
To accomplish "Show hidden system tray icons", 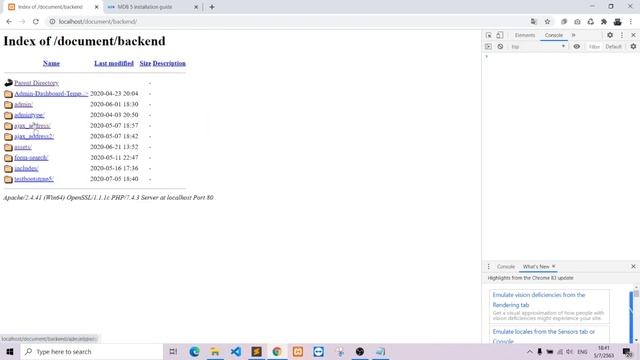I will pos(529,351).
